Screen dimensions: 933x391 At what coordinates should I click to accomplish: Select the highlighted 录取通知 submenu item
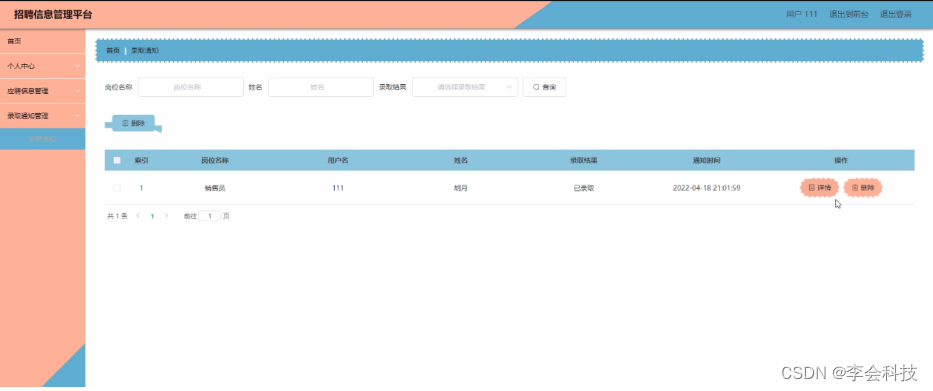pyautogui.click(x=42, y=139)
